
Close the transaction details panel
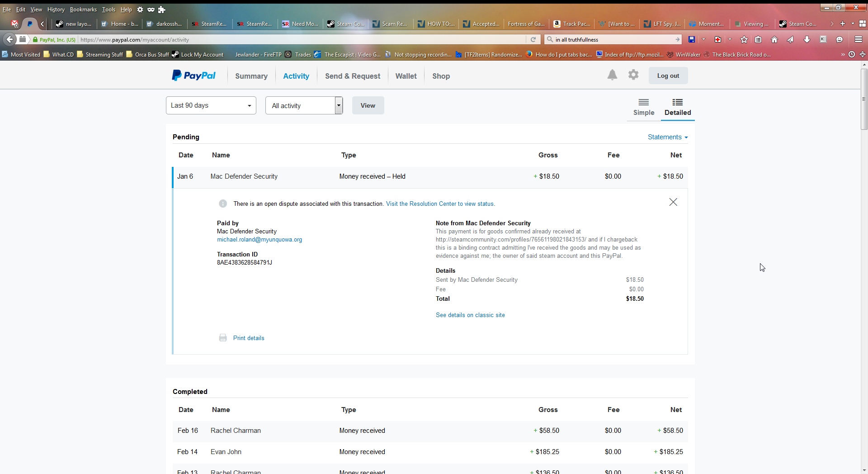click(x=673, y=202)
